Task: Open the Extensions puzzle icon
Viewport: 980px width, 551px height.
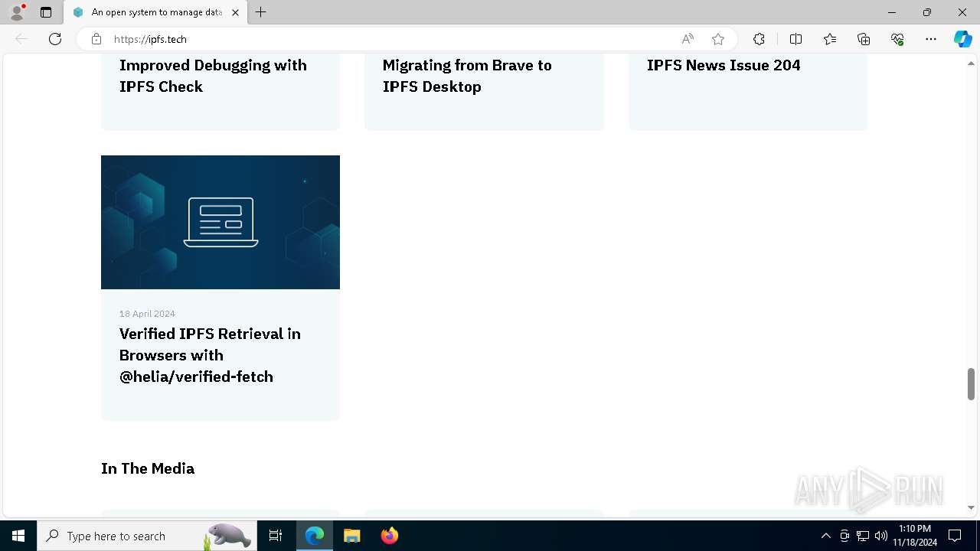Action: [759, 39]
